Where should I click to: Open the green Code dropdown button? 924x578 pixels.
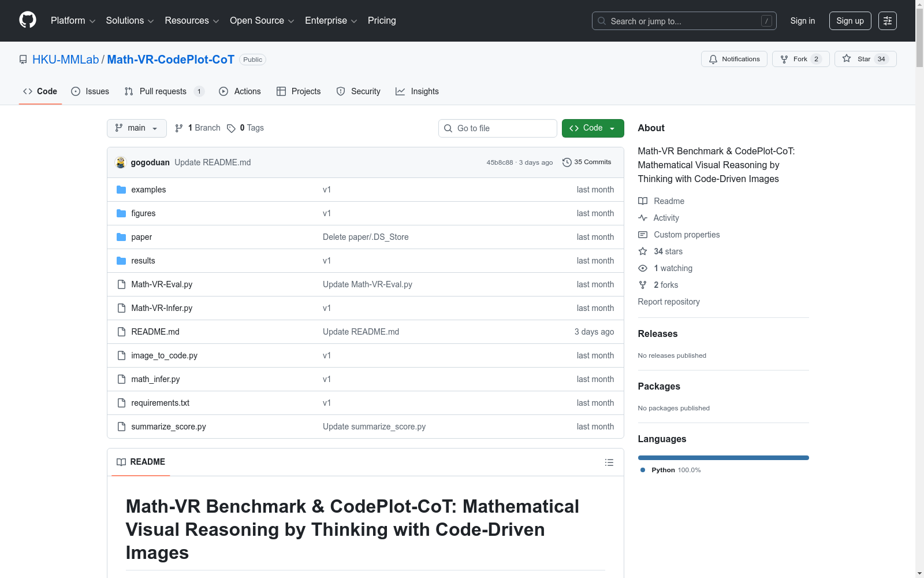pyautogui.click(x=593, y=128)
